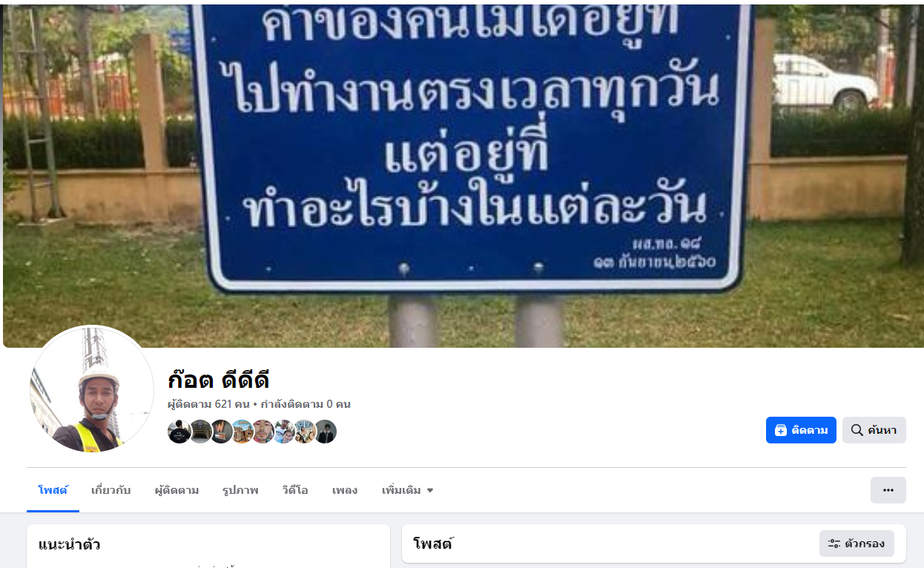Screen dimensions: 924x568
Task: Open the ผู้ติดตาม tab
Action: [x=176, y=490]
